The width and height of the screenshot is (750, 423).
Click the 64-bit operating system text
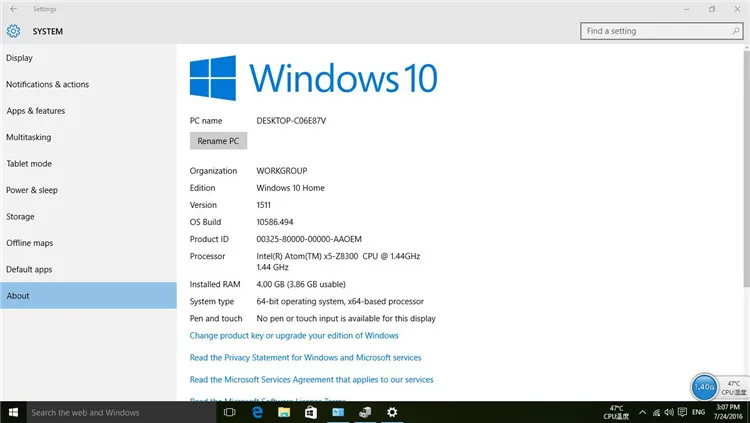(340, 301)
